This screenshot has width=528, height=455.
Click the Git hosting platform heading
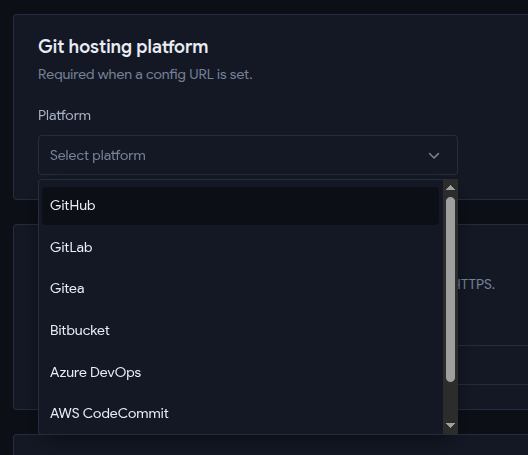coord(123,47)
